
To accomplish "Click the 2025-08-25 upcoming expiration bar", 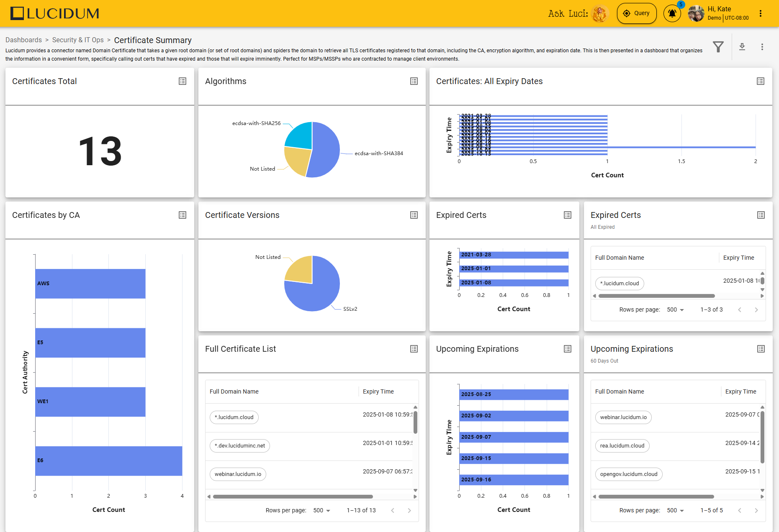I will click(514, 394).
